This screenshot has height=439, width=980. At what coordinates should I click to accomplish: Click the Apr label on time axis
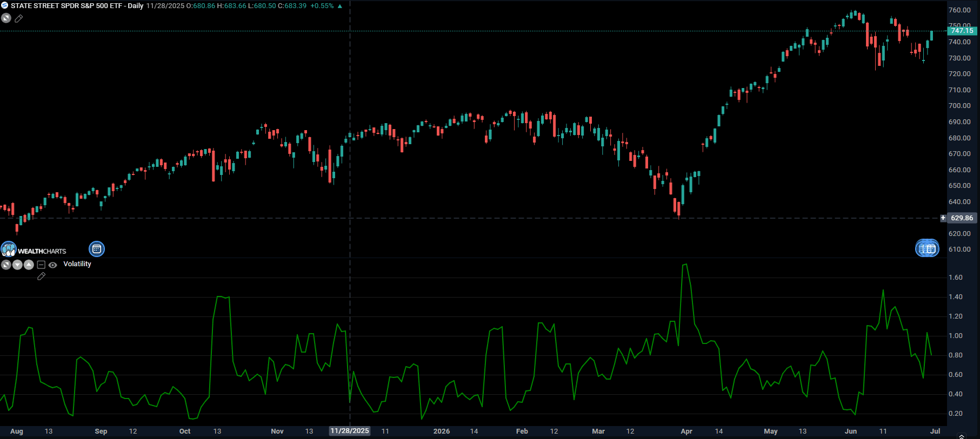(686, 431)
